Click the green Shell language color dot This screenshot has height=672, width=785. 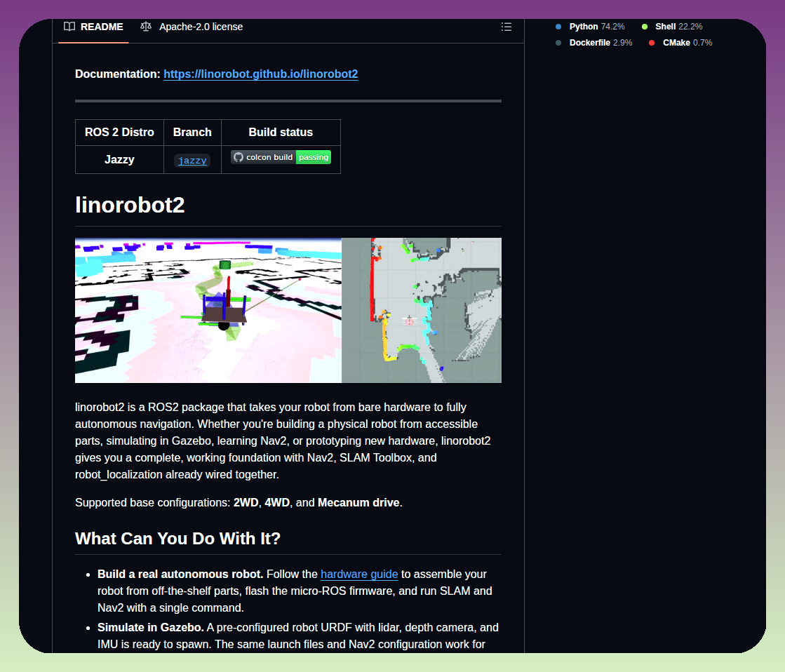[x=645, y=27]
